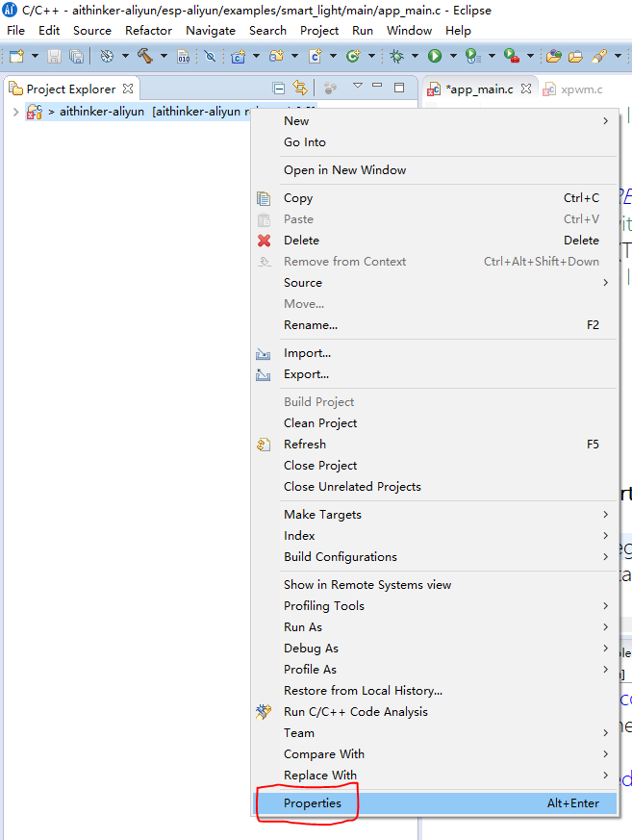Click the Search flashlight toolbar icon
The image size is (632, 840).
coord(599,56)
